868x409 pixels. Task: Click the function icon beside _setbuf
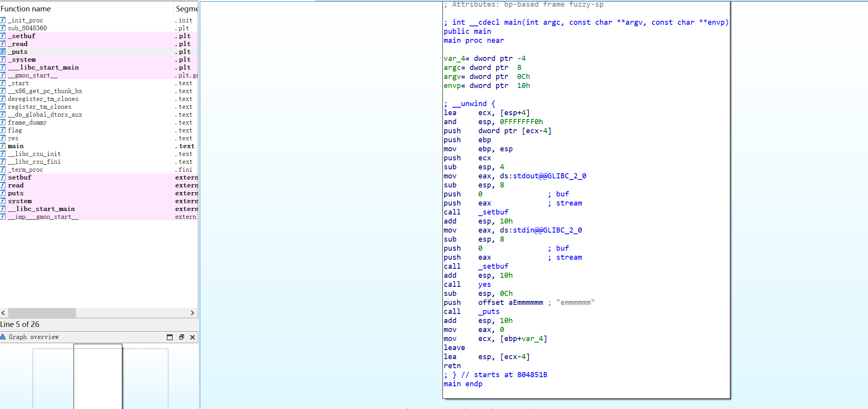tap(3, 36)
